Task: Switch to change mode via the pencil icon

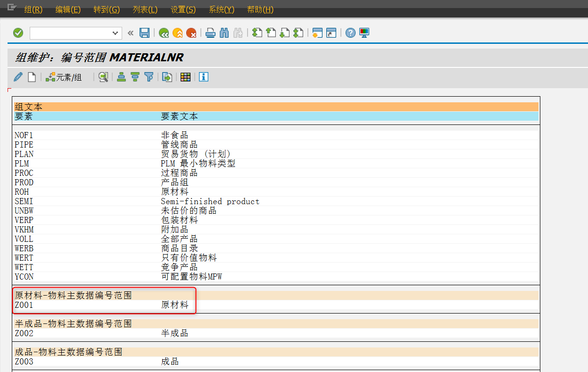Action: point(17,77)
